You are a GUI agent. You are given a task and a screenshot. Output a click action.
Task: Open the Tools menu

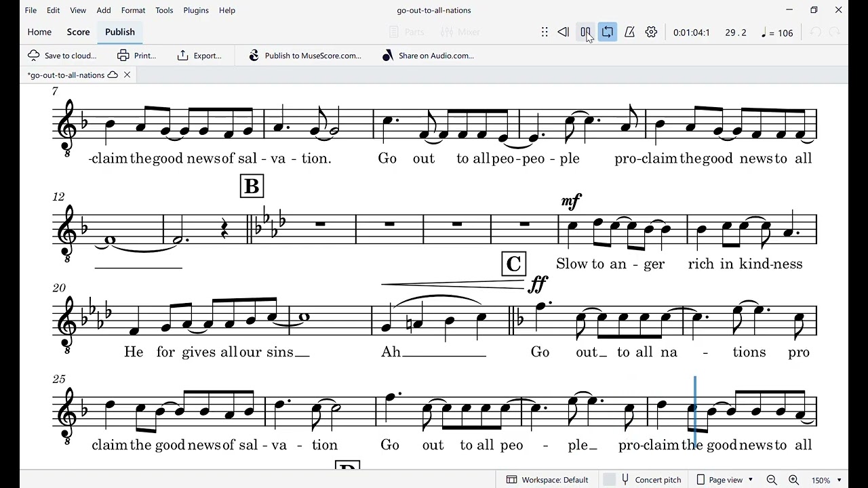[x=164, y=10]
